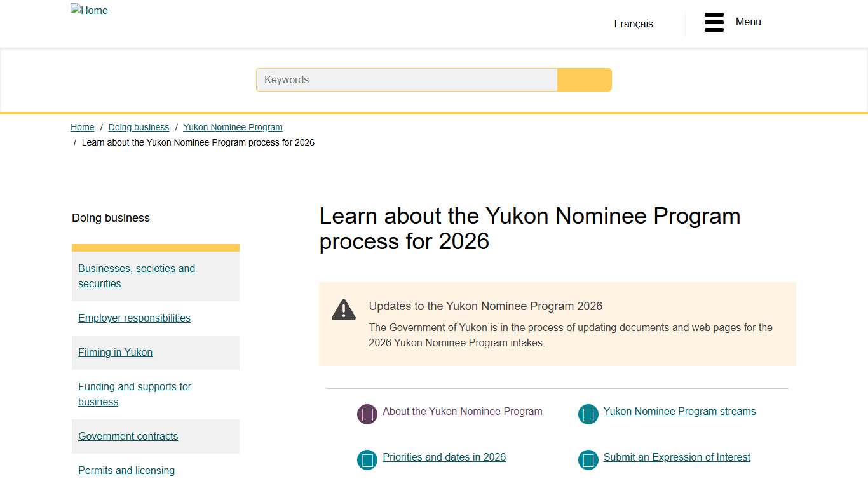Open the Filming in Yukon section
This screenshot has height=488, width=868.
pos(115,352)
